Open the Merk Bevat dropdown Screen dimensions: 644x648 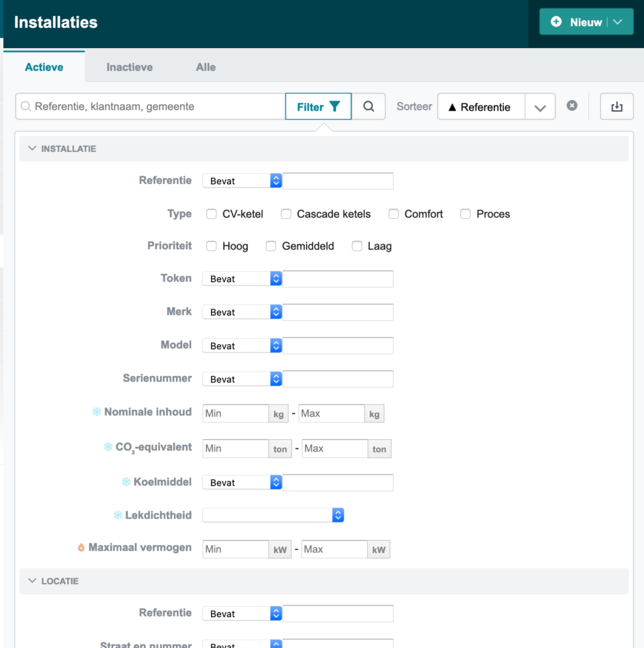click(242, 311)
